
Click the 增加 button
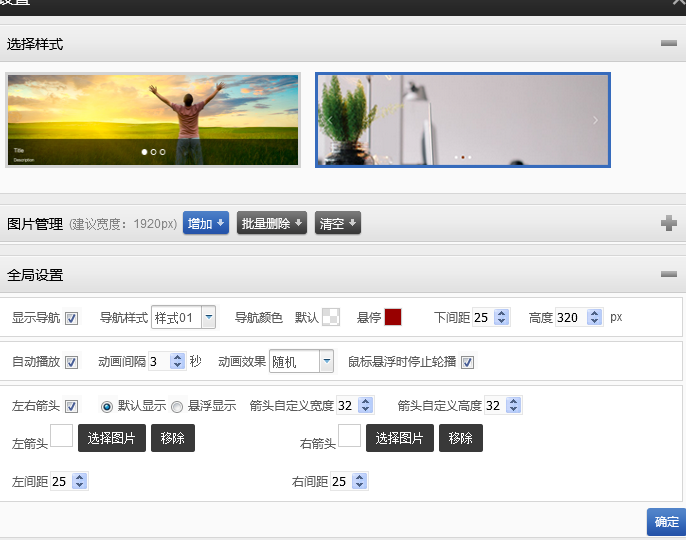tap(206, 223)
